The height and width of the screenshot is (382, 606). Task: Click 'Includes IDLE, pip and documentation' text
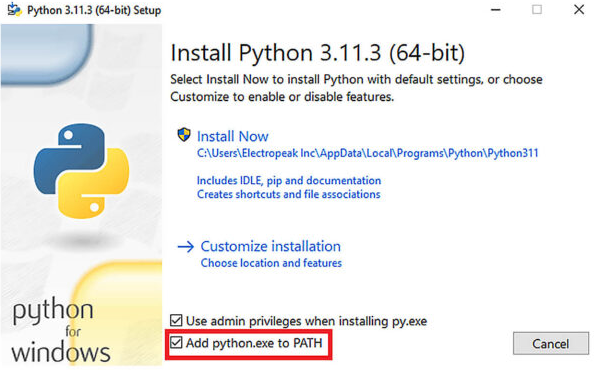289,181
